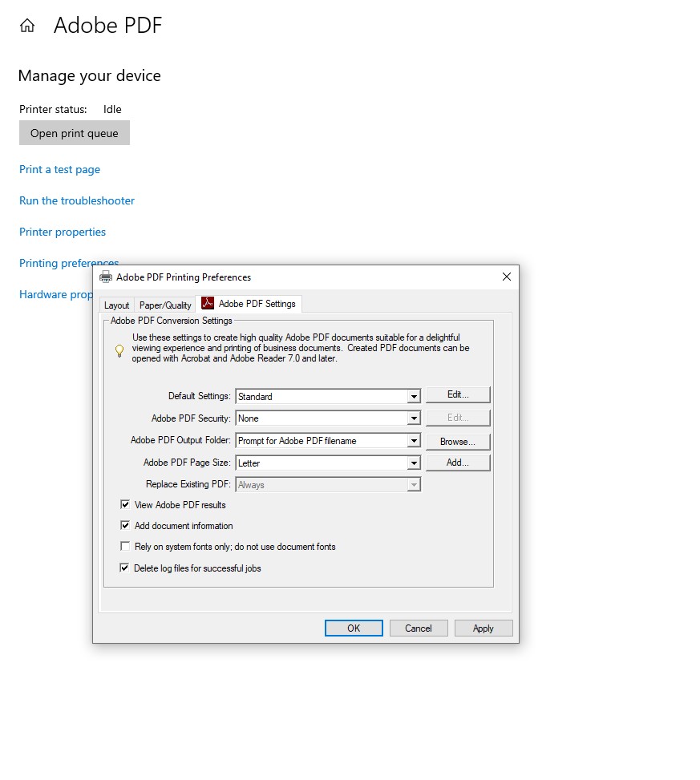The height and width of the screenshot is (780, 700).
Task: Click the home navigation icon
Action: tap(26, 25)
